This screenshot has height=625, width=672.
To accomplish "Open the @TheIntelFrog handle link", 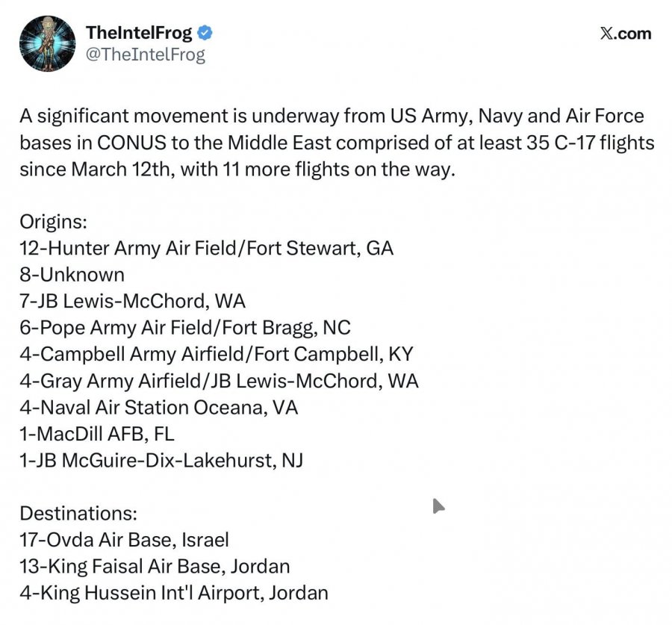I will click(146, 55).
